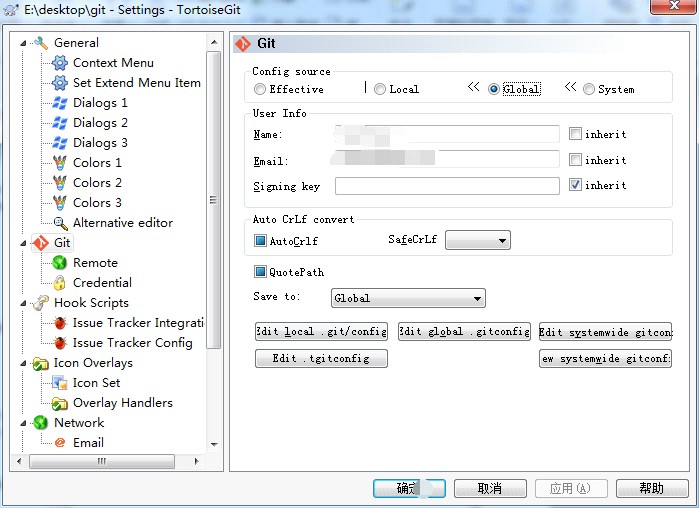699x508 pixels.
Task: Click the Git logo in the panel header
Action: click(243, 44)
